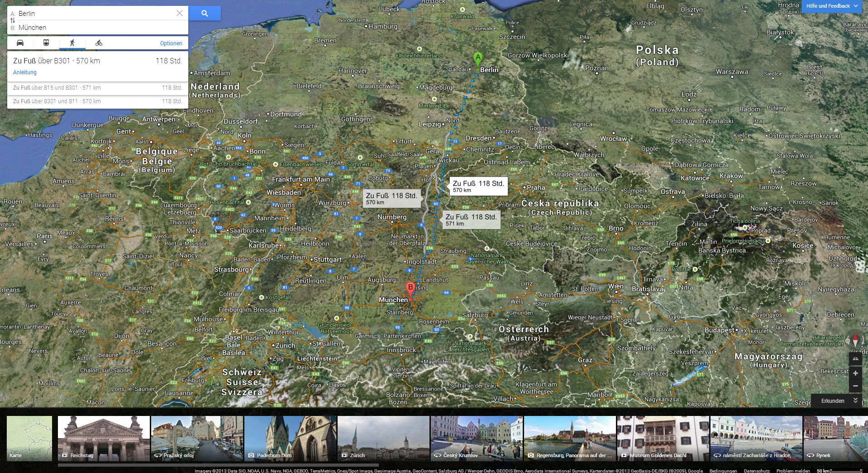Click the Mittlere Elbe green marker
This screenshot has height=473, width=868.
435,99
